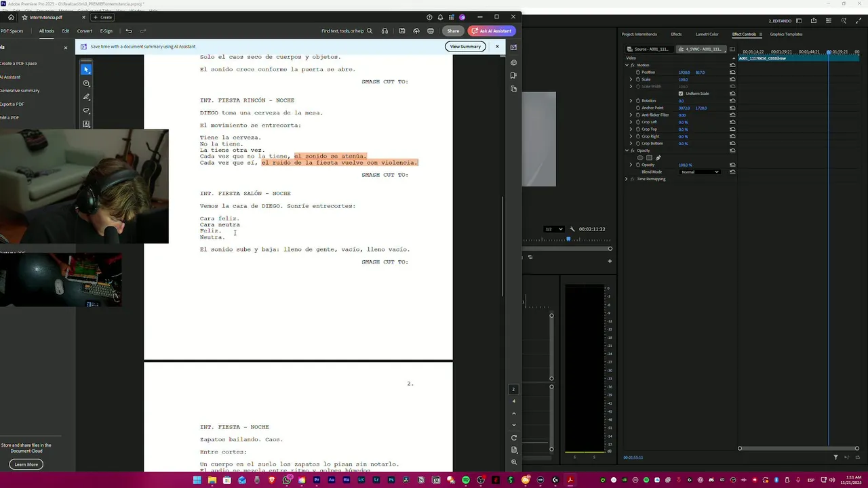Click the Effect Controls timeline playhead
The width and height of the screenshot is (868, 488).
(x=829, y=52)
